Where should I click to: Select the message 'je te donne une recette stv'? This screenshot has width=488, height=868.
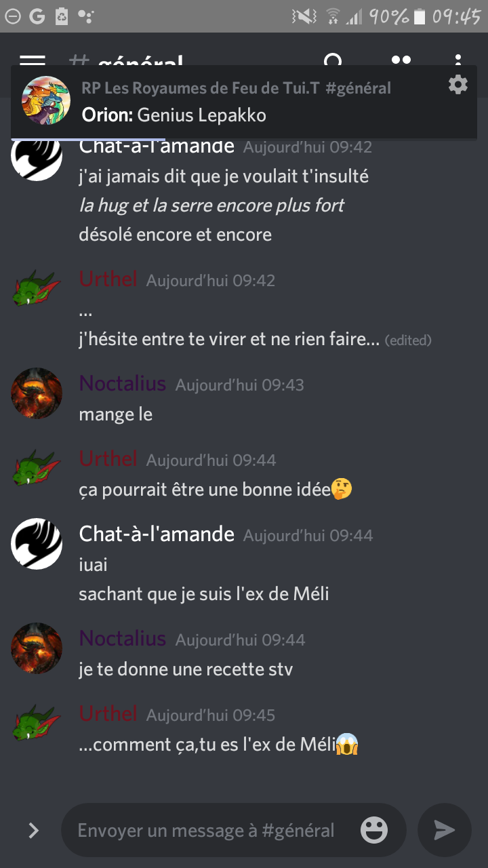click(186, 669)
